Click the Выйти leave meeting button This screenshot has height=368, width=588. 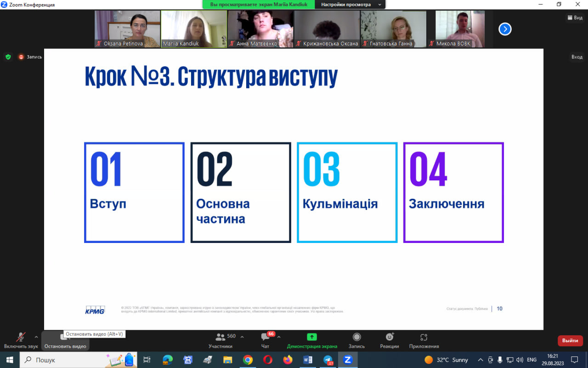(570, 341)
